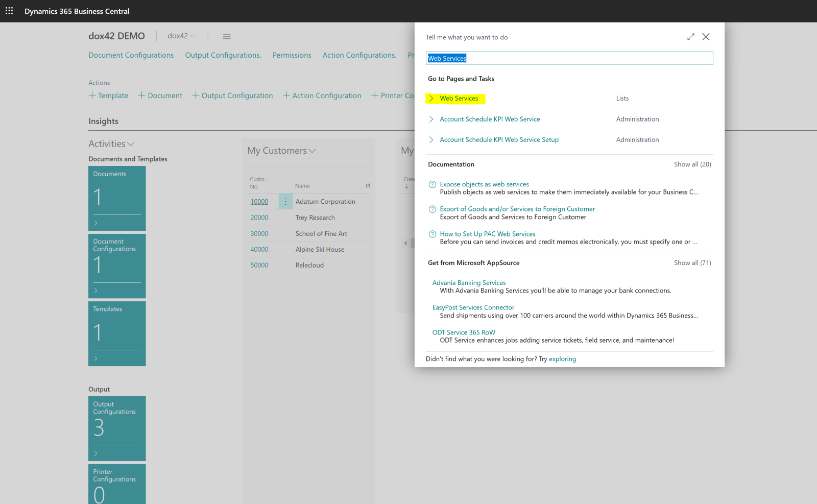
Task: Click the hamburger menu next to dox42
Action: pyautogui.click(x=227, y=36)
